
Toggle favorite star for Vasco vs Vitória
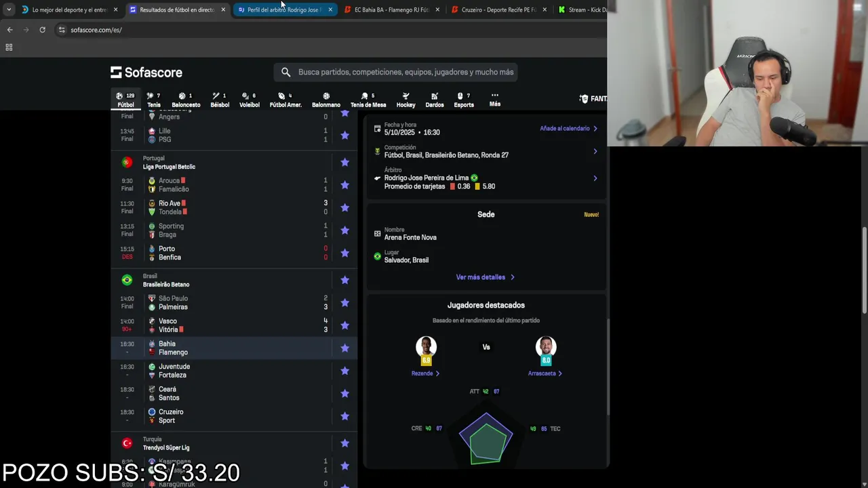pos(344,325)
